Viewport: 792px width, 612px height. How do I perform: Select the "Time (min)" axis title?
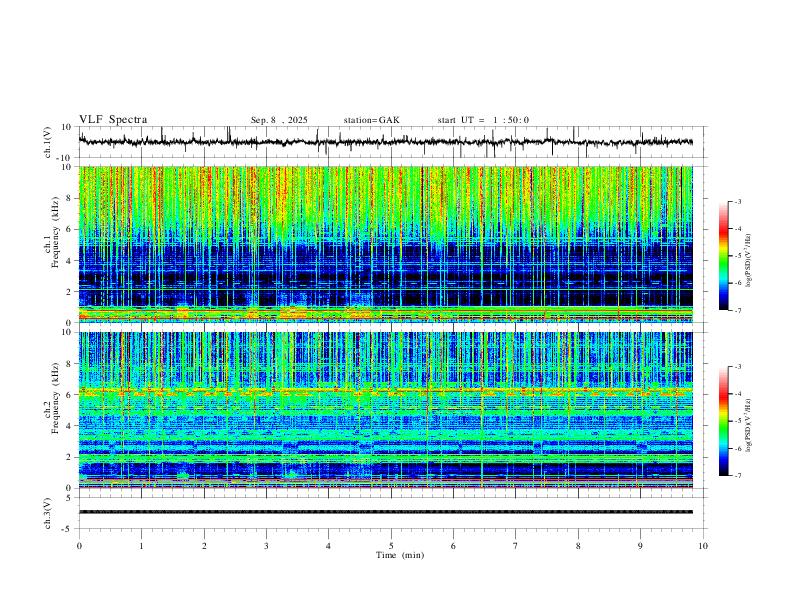click(x=400, y=555)
